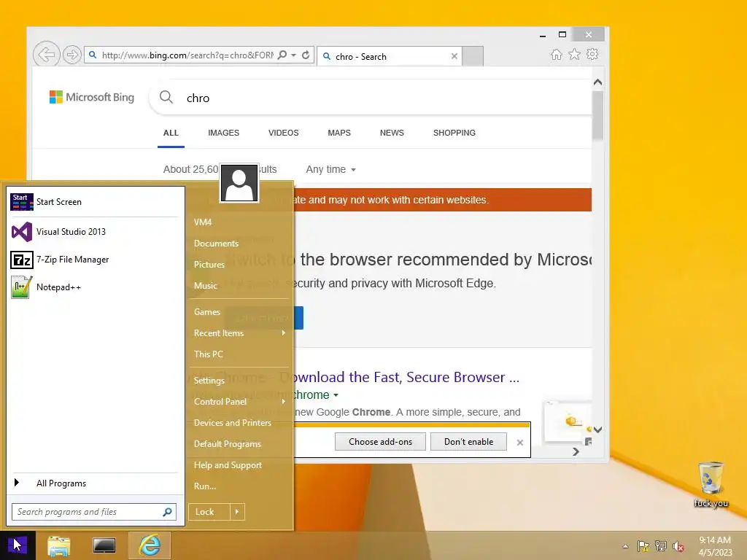747x560 pixels.
Task: Open the address bar autocomplete dropdown
Action: (x=294, y=55)
